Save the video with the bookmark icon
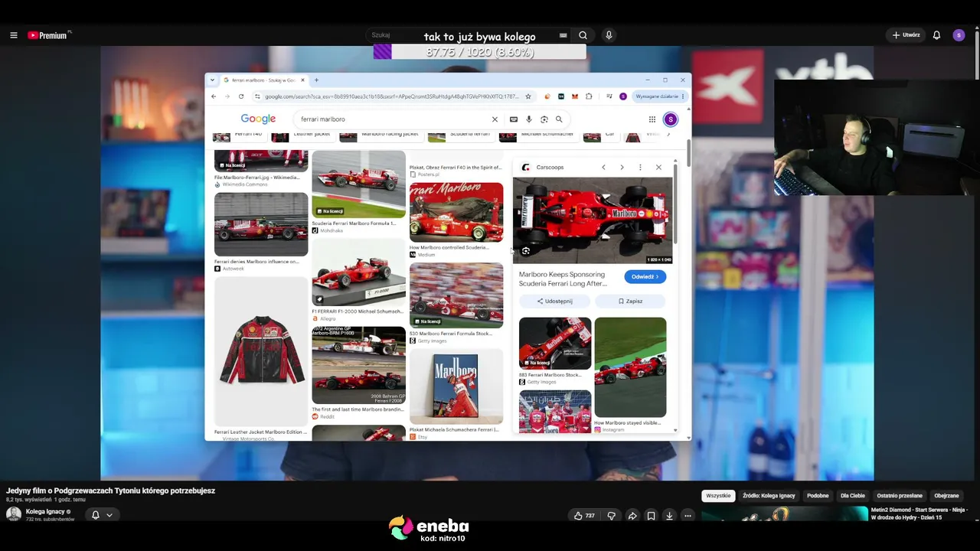Viewport: 980px width, 551px height. (651, 516)
